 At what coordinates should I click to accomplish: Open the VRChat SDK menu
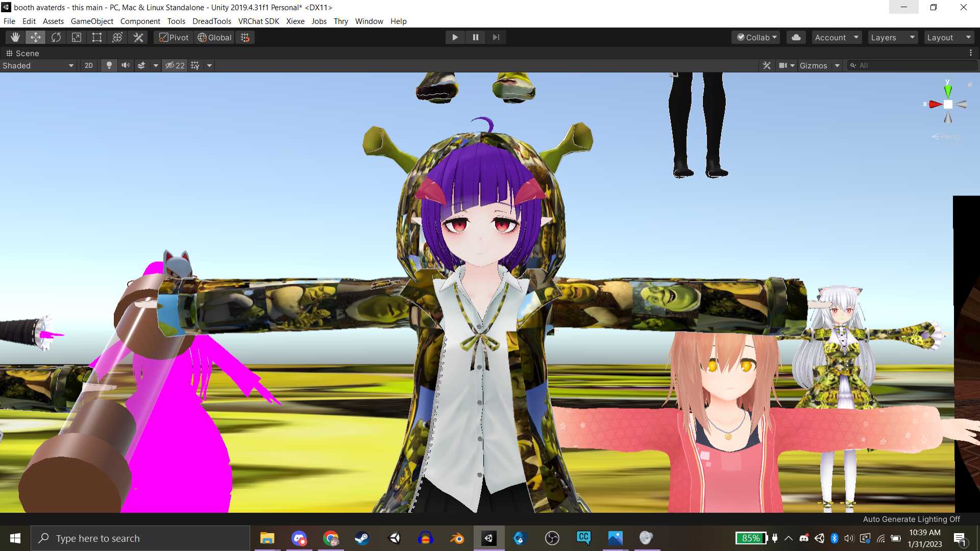pos(258,21)
